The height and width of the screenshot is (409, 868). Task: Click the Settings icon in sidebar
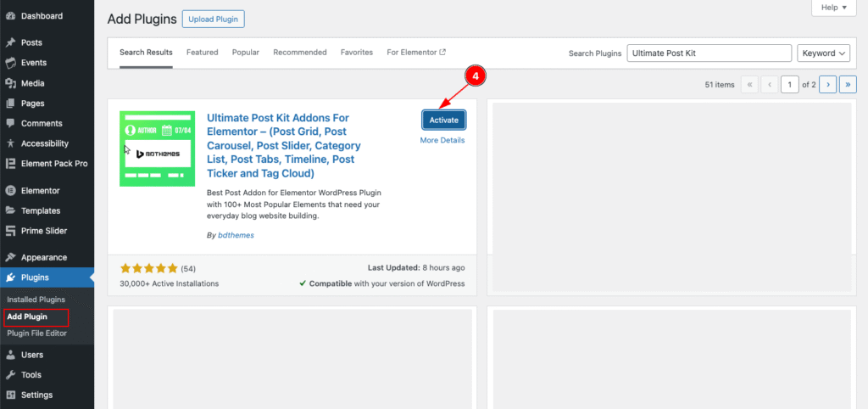click(10, 395)
